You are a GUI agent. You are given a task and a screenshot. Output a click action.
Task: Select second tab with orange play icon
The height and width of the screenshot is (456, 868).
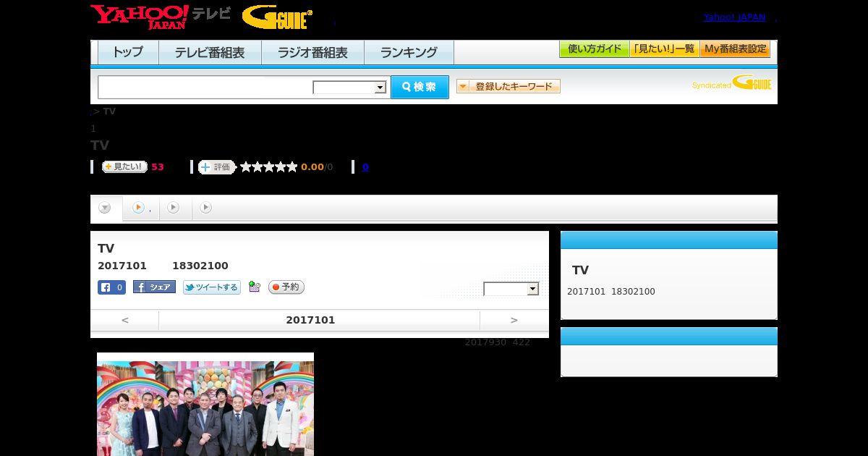pos(140,208)
